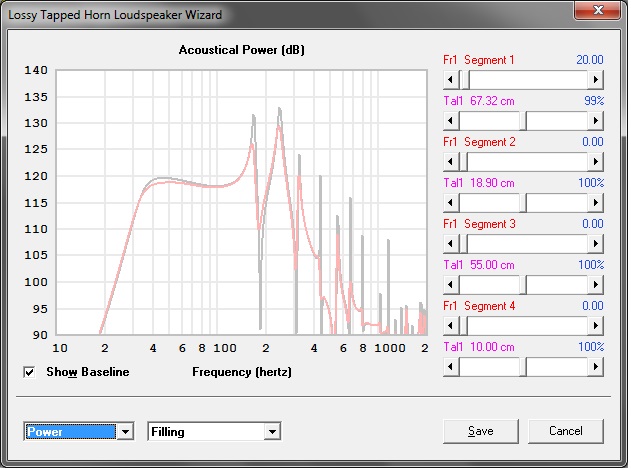This screenshot has width=631, height=470.
Task: Click the Tal1 18.90 cm label
Action: pyautogui.click(x=479, y=183)
